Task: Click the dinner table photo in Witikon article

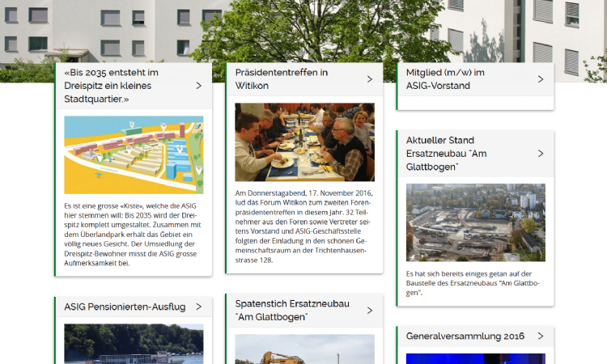Action: (x=304, y=142)
